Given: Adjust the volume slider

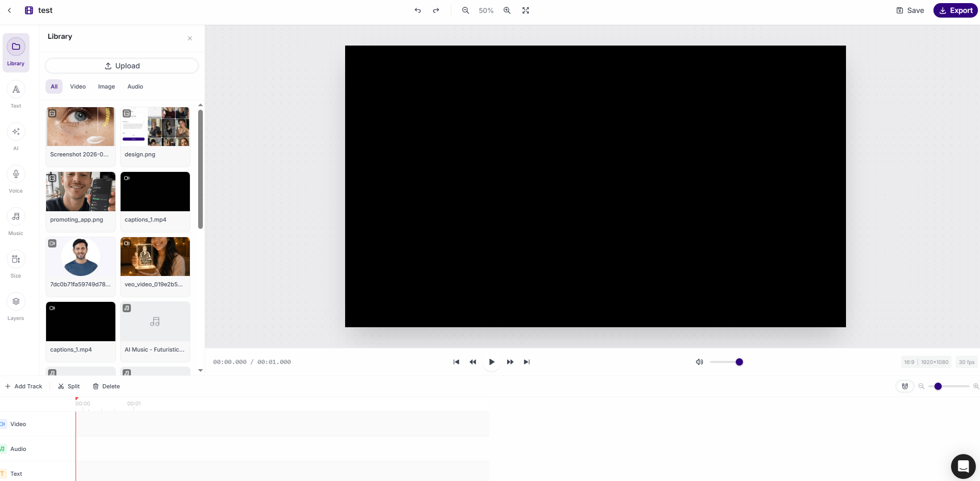Looking at the screenshot, I should [726, 362].
